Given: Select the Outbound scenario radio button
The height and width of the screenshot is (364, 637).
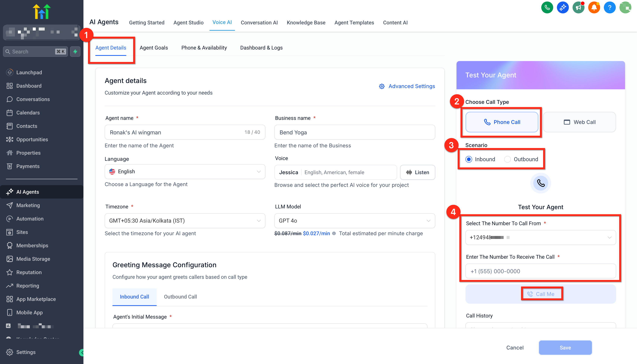Looking at the screenshot, I should pos(507,159).
